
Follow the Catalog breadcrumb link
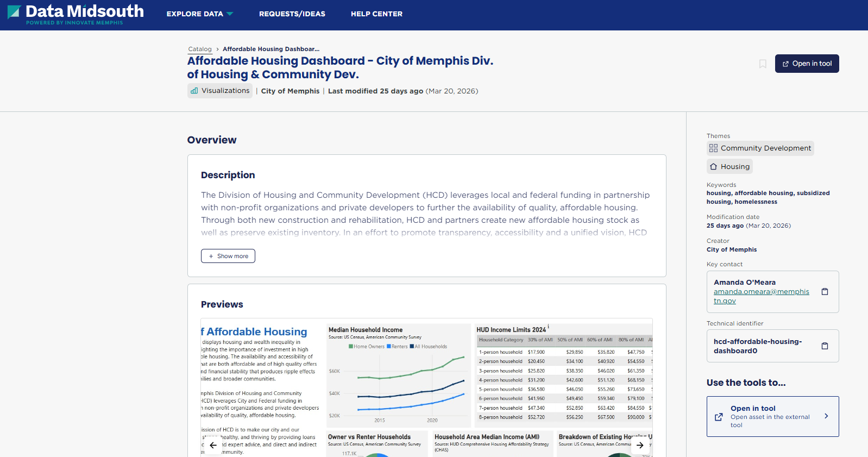pos(200,49)
